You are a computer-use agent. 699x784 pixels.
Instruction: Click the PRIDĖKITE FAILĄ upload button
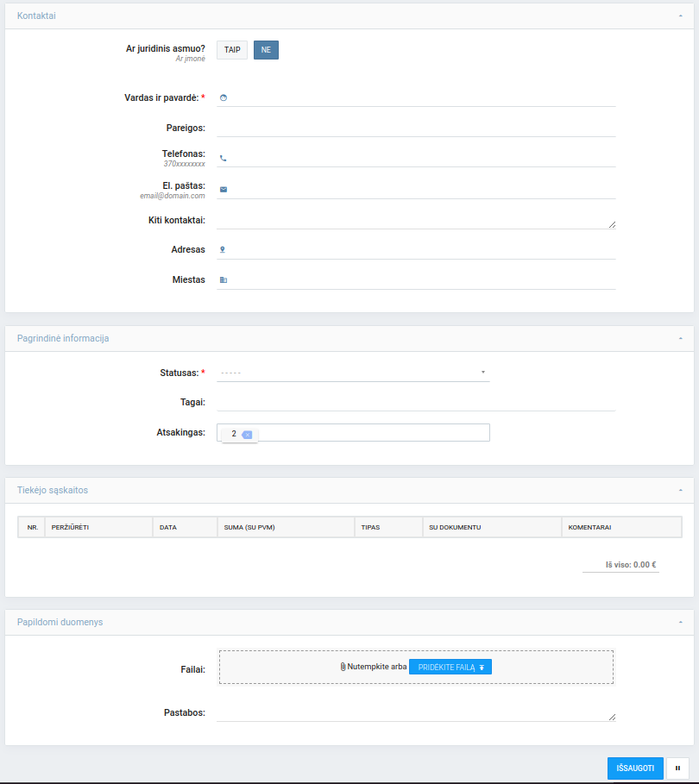coord(450,667)
